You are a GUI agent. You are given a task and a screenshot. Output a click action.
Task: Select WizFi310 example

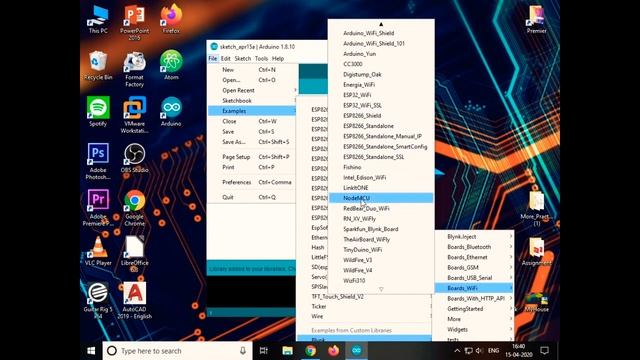tap(381, 280)
